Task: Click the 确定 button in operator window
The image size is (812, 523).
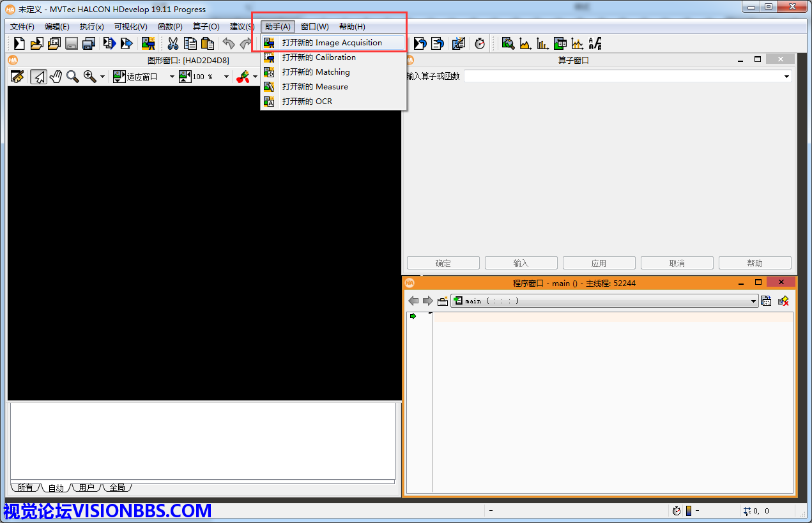Action: pos(443,263)
